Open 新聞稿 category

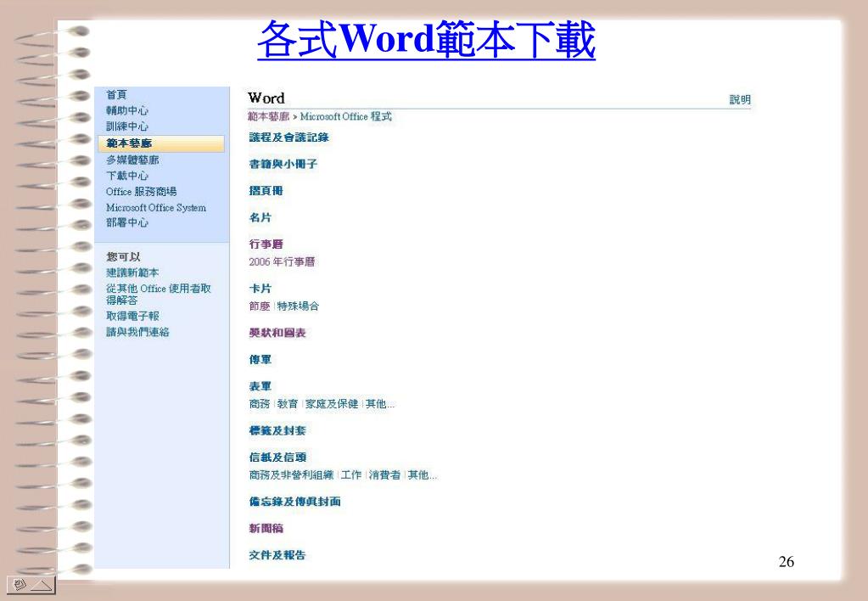coord(266,529)
